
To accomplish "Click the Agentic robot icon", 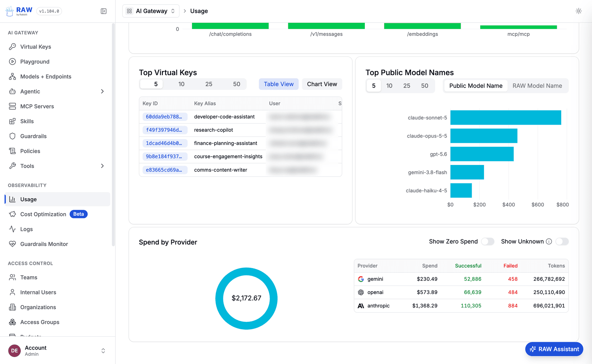I will (13, 91).
